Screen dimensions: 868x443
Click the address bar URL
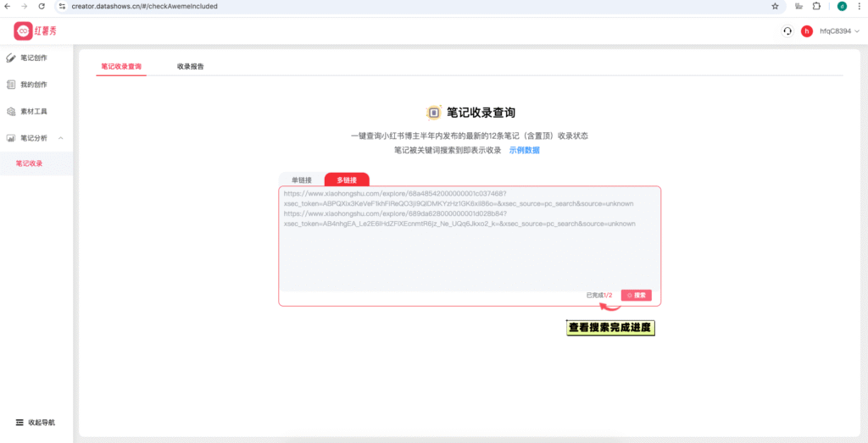tap(144, 7)
